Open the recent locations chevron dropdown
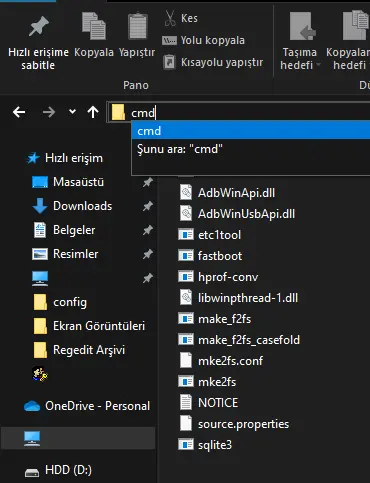 (72, 111)
